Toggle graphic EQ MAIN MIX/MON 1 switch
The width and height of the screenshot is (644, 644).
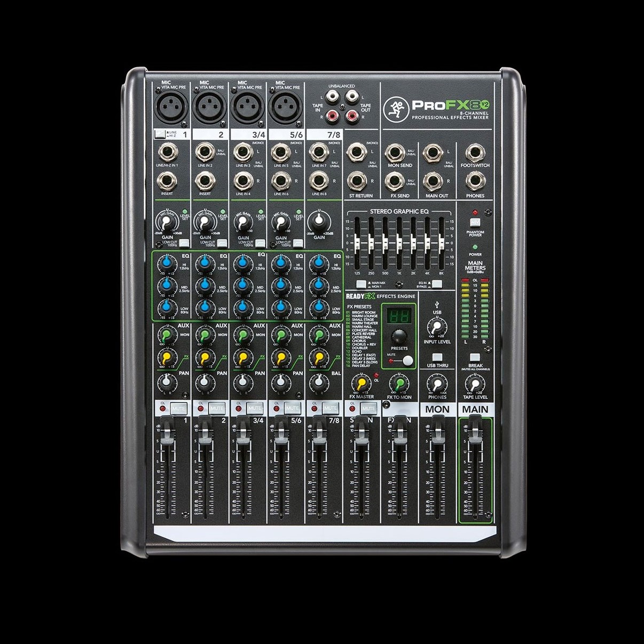[x=362, y=284]
